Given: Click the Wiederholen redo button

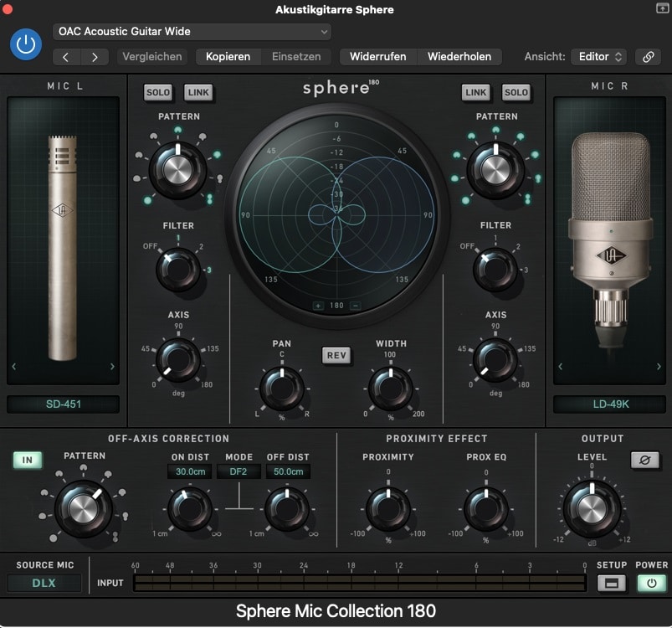Looking at the screenshot, I should (459, 57).
